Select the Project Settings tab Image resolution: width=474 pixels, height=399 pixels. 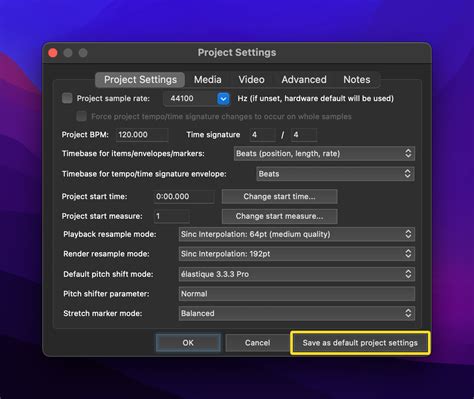(x=140, y=80)
